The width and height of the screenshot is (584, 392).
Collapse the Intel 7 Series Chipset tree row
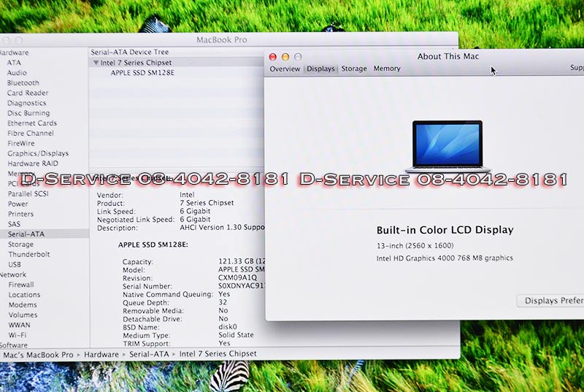click(96, 63)
